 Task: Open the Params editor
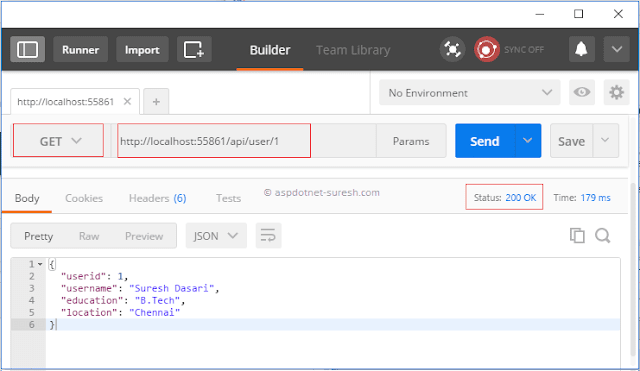click(x=411, y=141)
